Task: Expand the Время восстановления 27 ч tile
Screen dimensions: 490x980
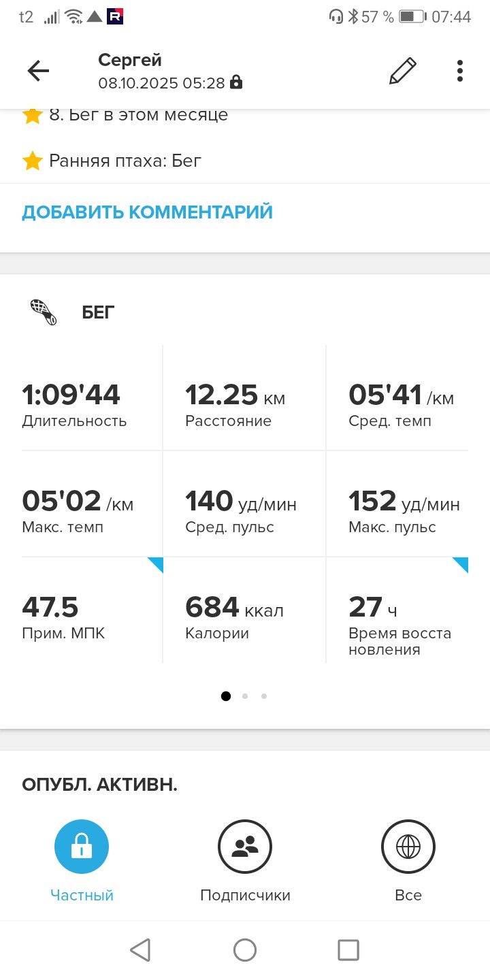Action: click(397, 610)
